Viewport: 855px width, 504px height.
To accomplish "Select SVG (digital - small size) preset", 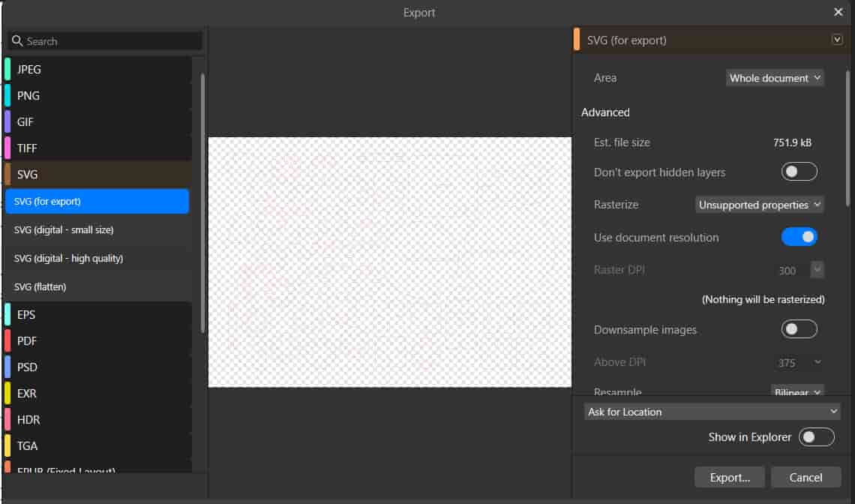I will (x=97, y=229).
